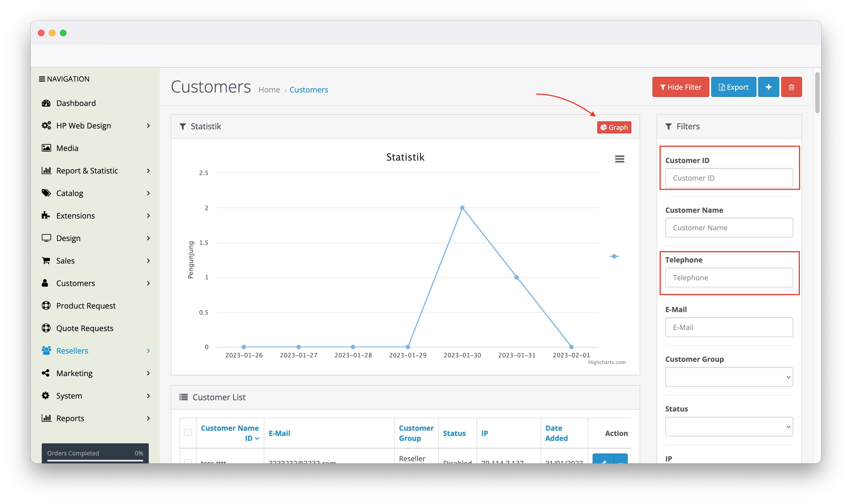Open the System menu
This screenshot has height=504, width=852.
click(69, 396)
